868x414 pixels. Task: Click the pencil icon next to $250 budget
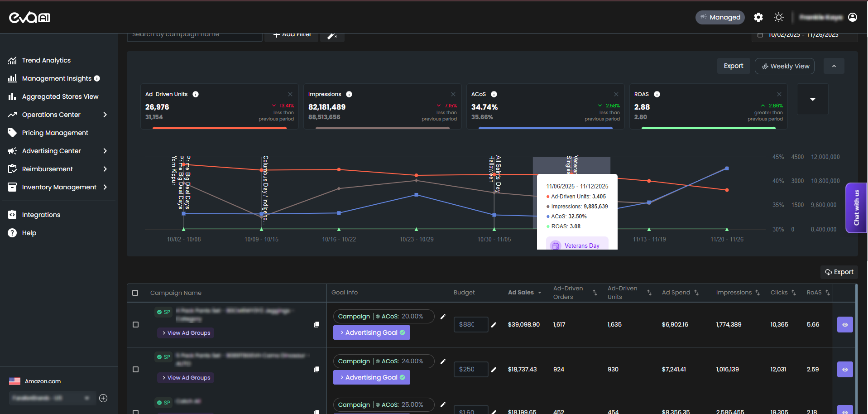[x=494, y=370]
